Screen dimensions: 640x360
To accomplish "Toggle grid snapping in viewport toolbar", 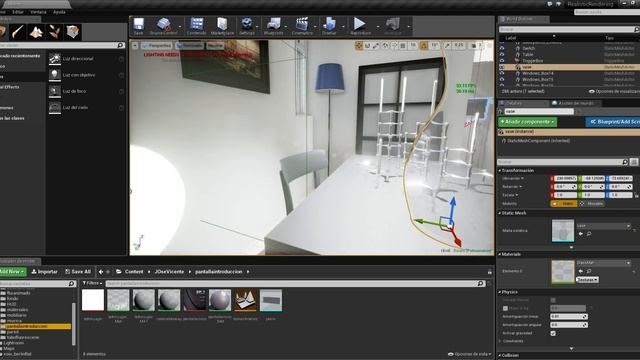I will [403, 46].
